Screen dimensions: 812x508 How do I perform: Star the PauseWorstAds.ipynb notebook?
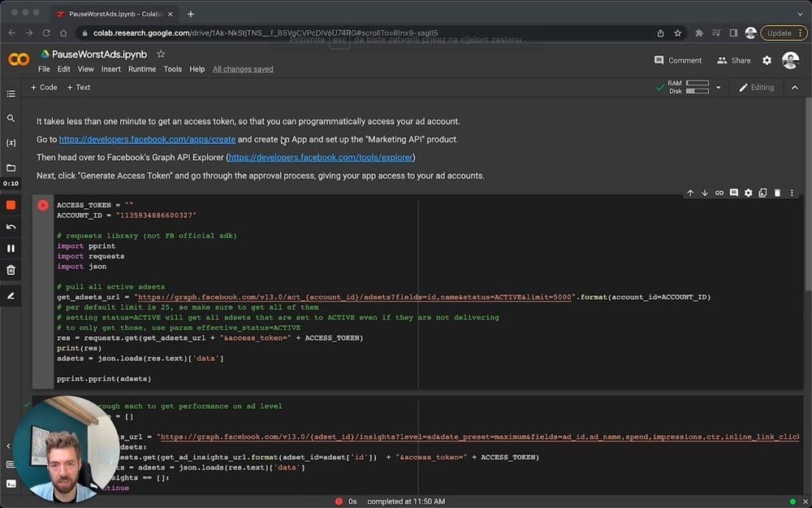coord(161,54)
